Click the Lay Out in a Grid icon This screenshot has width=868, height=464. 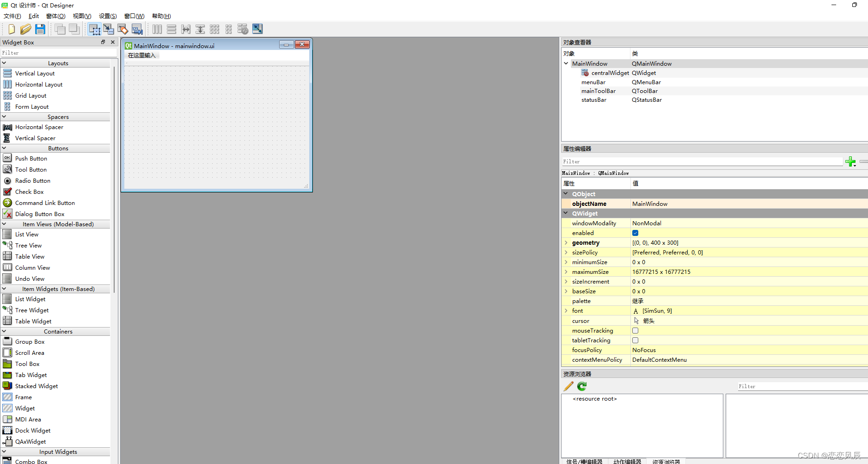tap(214, 29)
